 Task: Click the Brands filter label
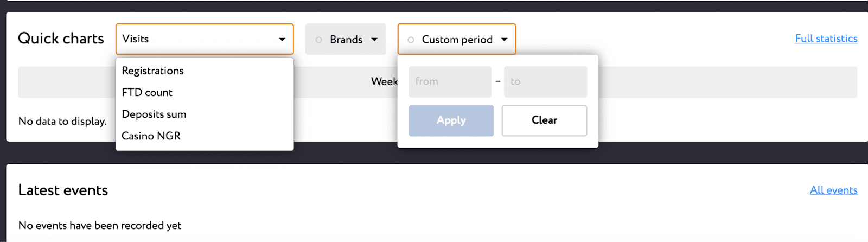[346, 40]
